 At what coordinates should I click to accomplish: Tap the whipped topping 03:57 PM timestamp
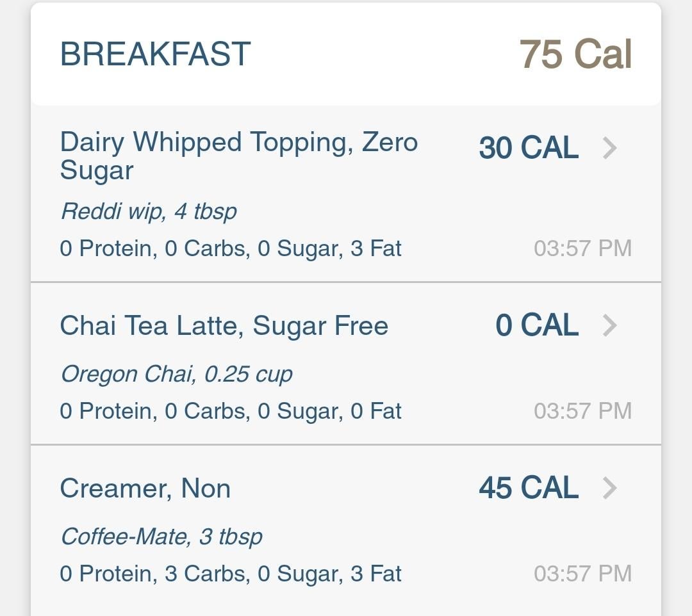click(583, 248)
